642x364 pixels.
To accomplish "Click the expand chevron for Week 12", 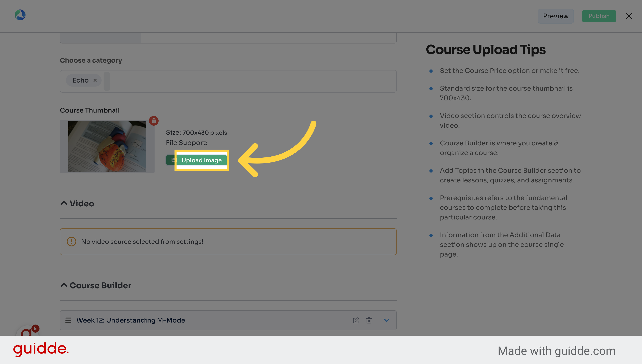I will (386, 320).
